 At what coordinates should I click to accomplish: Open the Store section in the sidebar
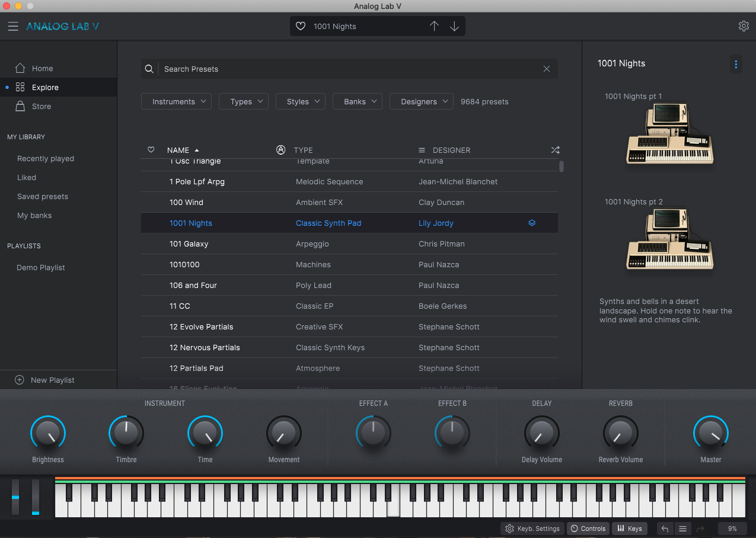click(x=41, y=107)
